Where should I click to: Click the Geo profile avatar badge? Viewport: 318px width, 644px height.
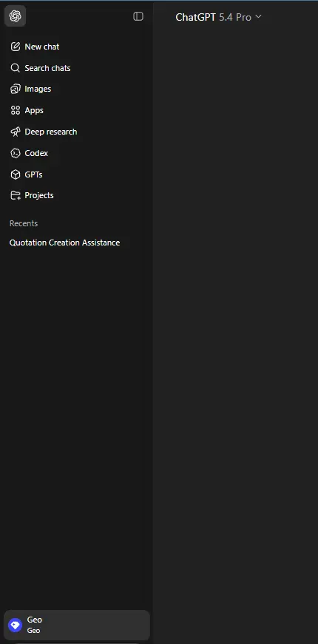pyautogui.click(x=16, y=625)
